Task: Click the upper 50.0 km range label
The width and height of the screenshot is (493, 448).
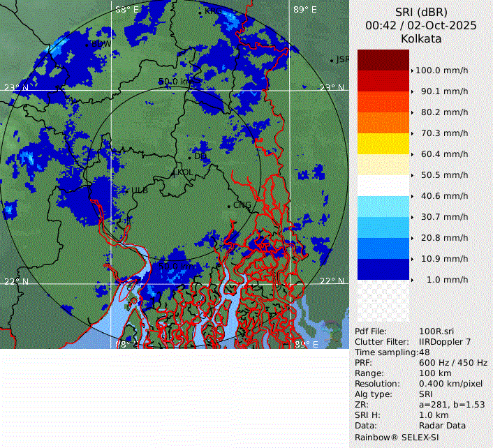Action: 177,82
